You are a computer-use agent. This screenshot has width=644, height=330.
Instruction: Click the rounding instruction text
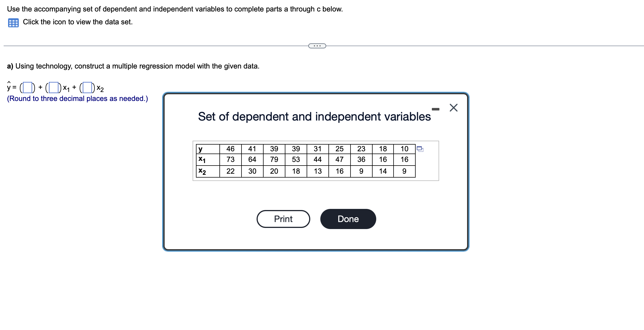[77, 98]
